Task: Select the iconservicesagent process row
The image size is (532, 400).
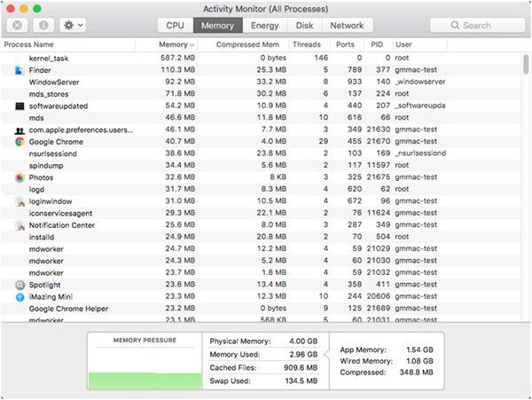Action: click(262, 213)
